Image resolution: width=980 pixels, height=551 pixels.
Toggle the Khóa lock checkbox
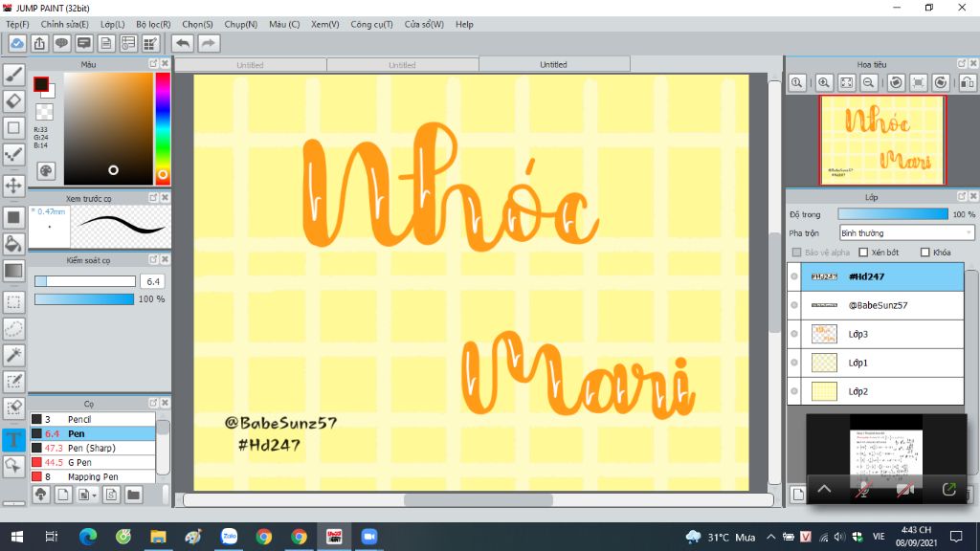click(x=925, y=253)
